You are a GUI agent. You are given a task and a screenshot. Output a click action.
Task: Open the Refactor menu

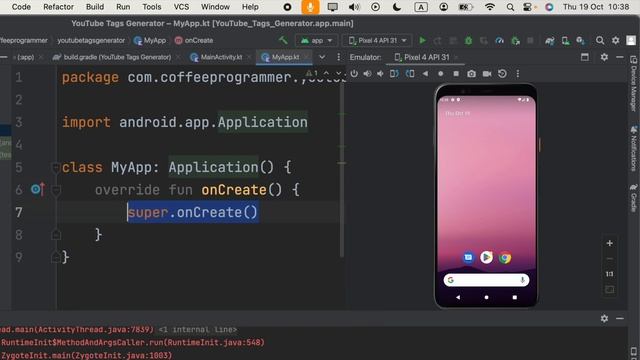click(58, 7)
